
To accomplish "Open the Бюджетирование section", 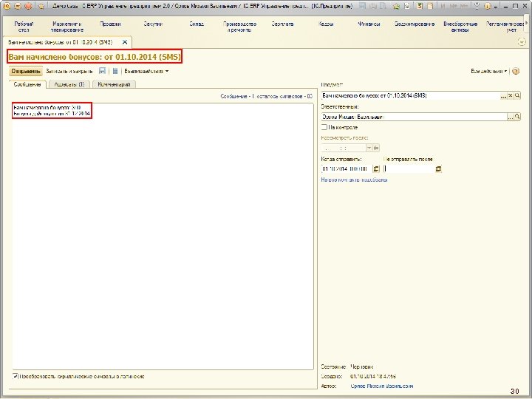I will pos(415,24).
